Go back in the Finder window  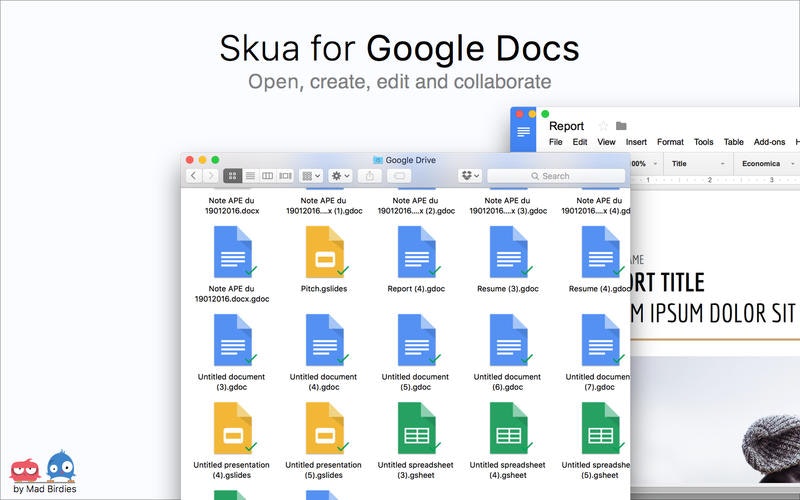coord(193,176)
